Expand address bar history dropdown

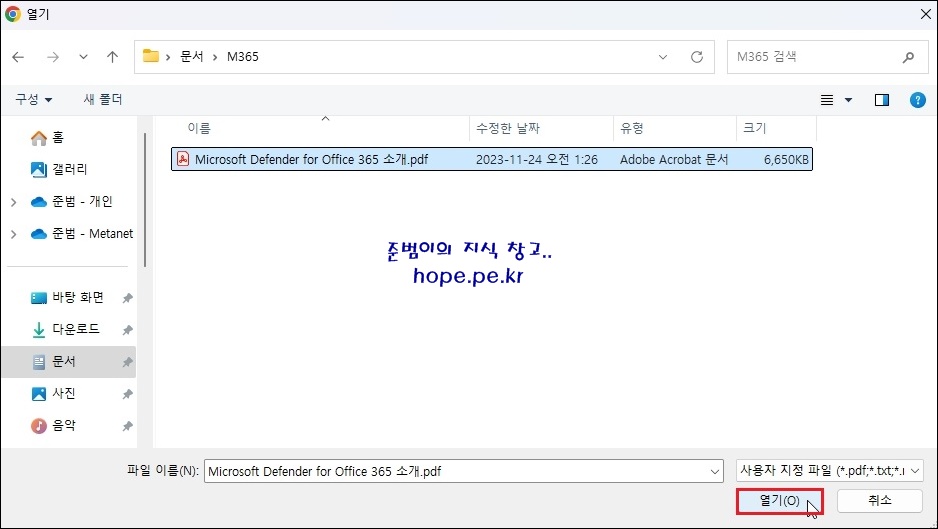click(663, 57)
